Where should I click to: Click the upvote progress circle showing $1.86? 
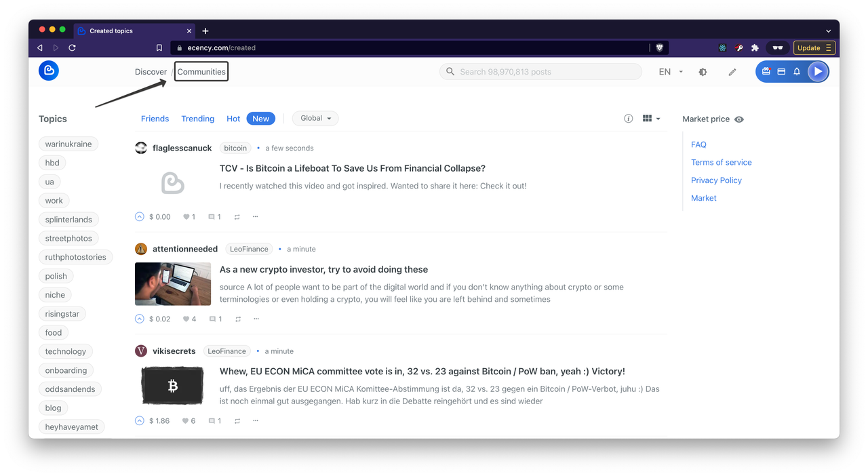point(139,420)
